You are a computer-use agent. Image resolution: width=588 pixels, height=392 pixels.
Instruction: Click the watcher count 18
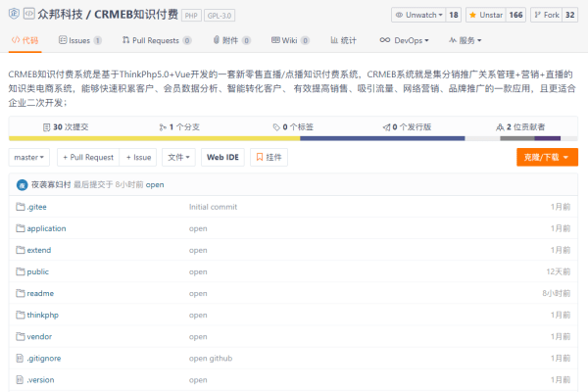pyautogui.click(x=454, y=15)
